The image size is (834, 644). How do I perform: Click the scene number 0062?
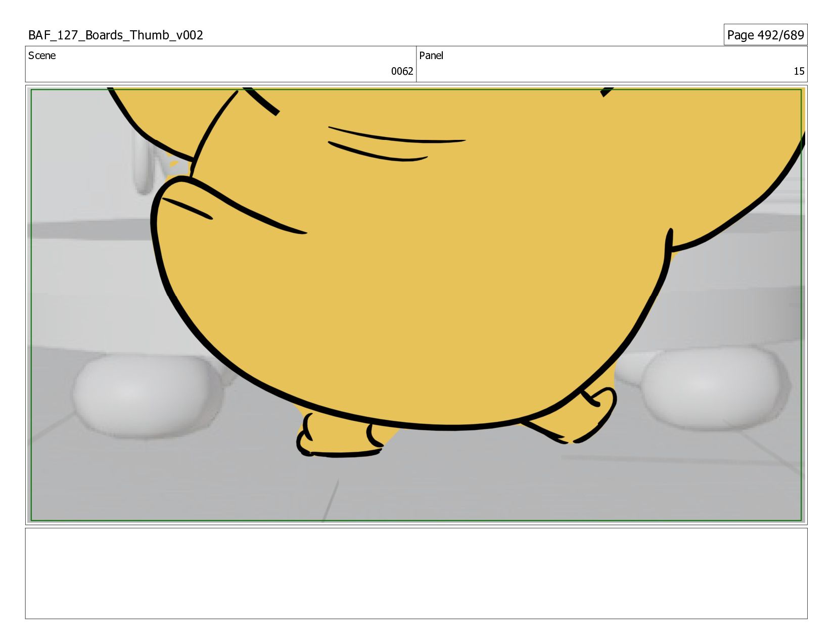click(402, 71)
